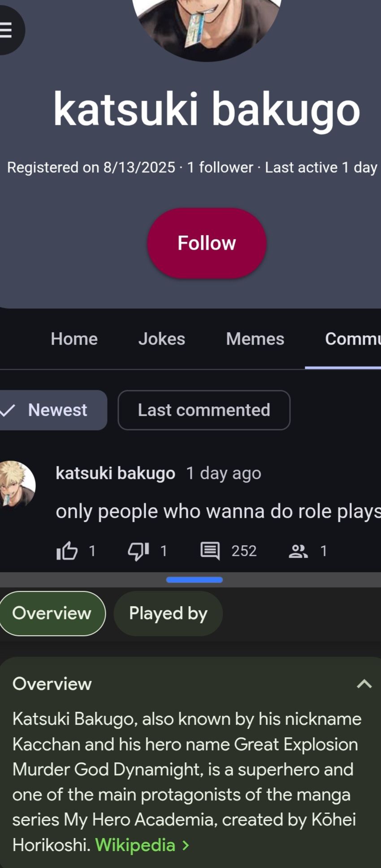
Task: Switch to the Home tab
Action: click(x=74, y=339)
